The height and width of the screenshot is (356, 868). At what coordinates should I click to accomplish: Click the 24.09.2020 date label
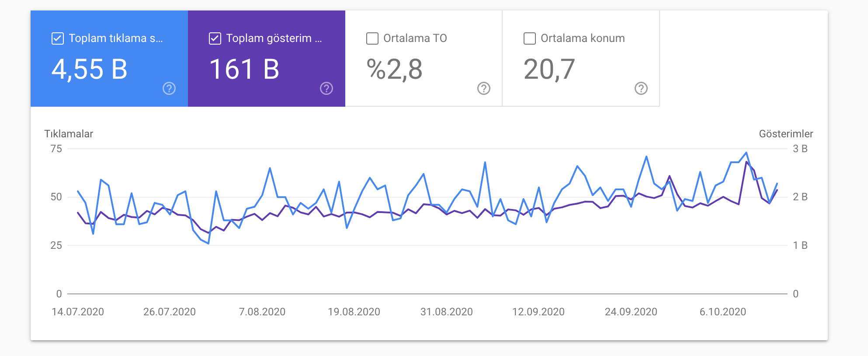[631, 312]
